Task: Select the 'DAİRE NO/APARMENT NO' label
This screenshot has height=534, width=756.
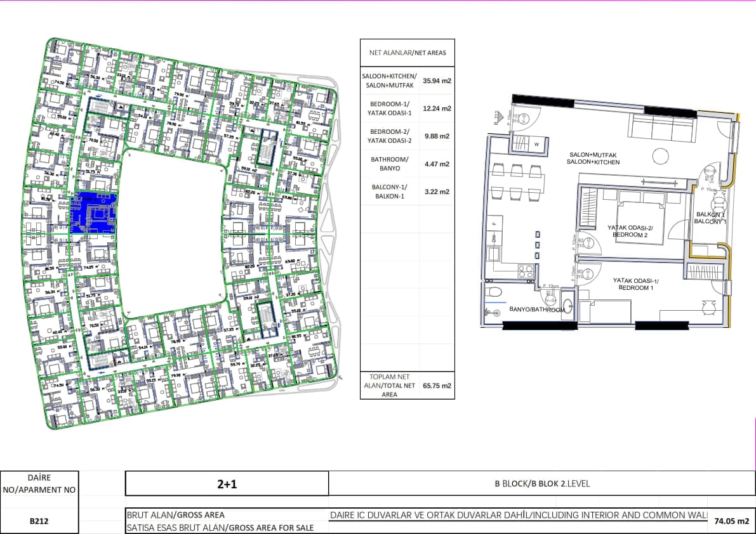Action: [x=39, y=483]
